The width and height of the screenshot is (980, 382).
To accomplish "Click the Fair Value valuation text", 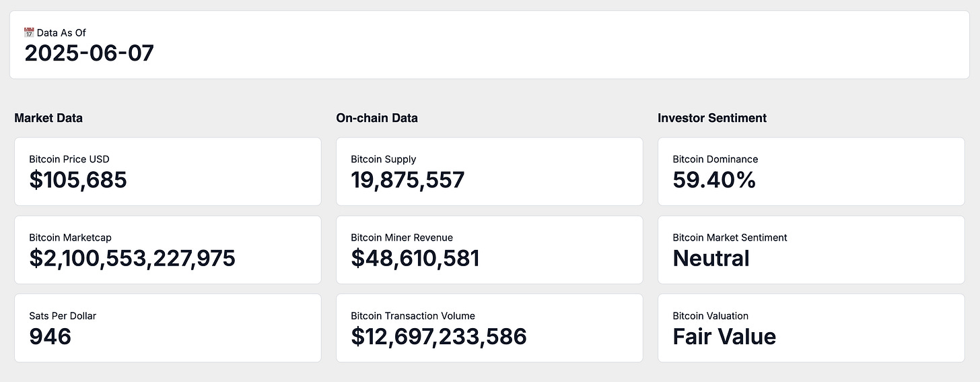I will coord(724,337).
